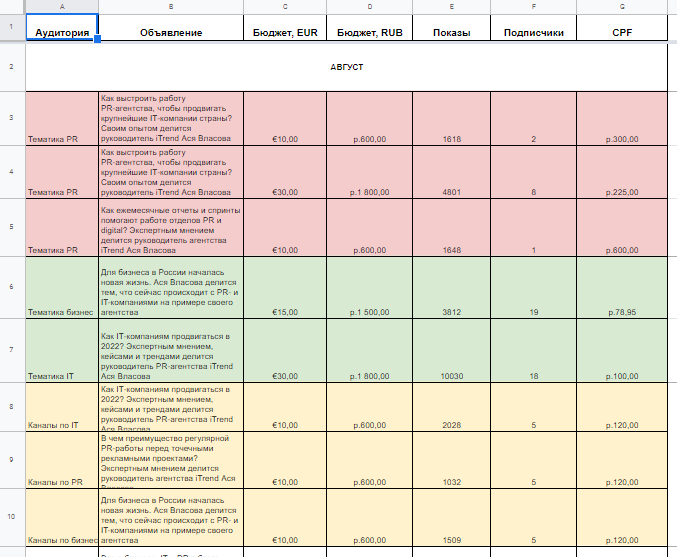This screenshot has height=557, width=677.
Task: Select the ad text about ежемесячные отчеты
Action: tap(170, 226)
